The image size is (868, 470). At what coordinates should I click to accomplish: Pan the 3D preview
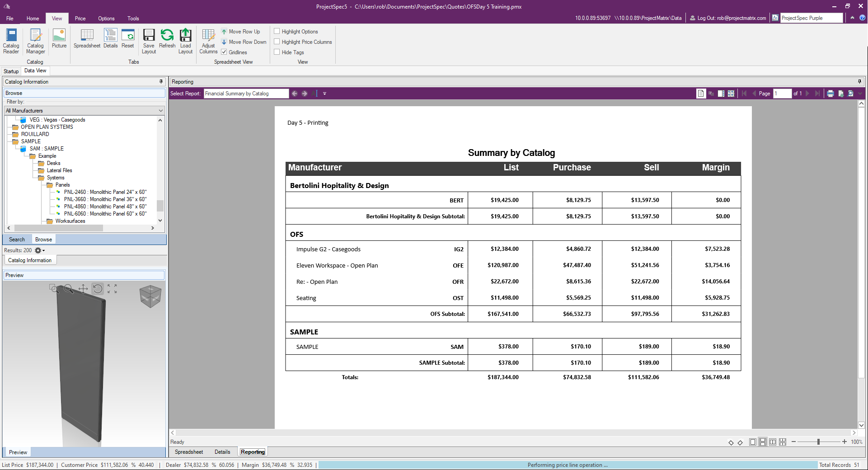pyautogui.click(x=83, y=288)
